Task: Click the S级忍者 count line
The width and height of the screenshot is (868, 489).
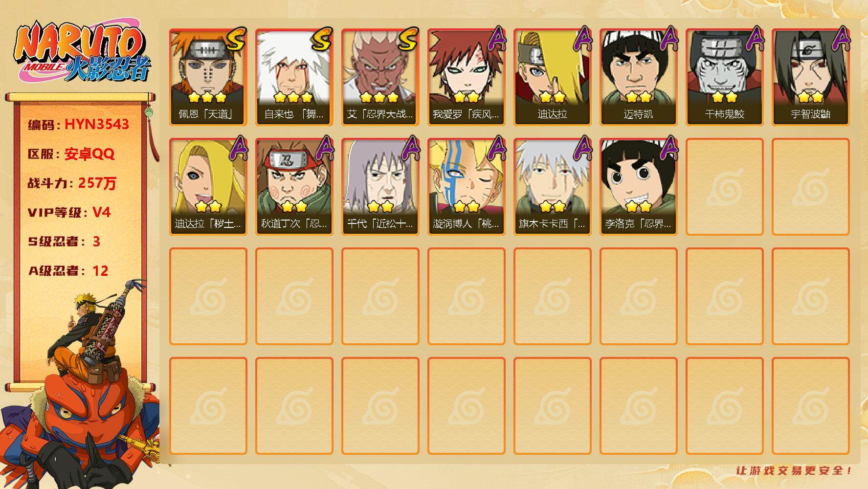Action: (64, 242)
